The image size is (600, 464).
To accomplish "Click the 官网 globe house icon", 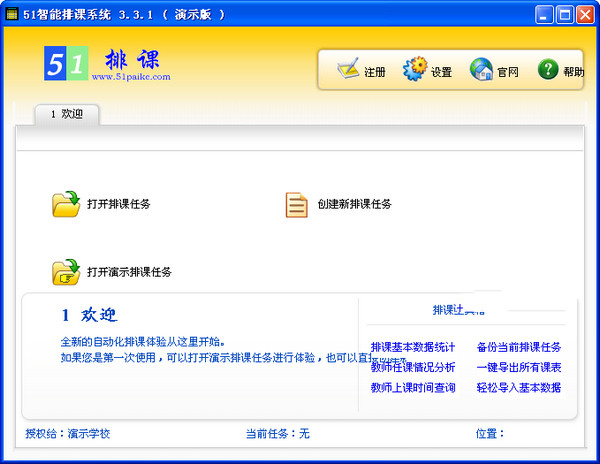I will (481, 69).
